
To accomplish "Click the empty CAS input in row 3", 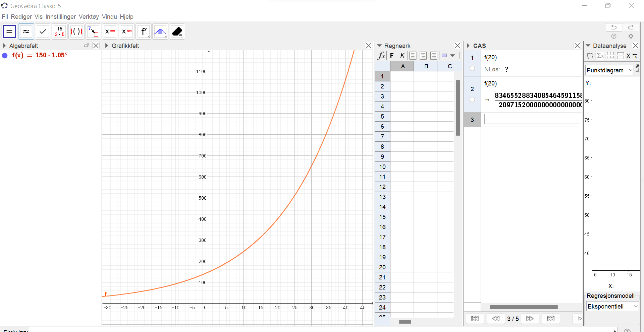I will point(532,119).
